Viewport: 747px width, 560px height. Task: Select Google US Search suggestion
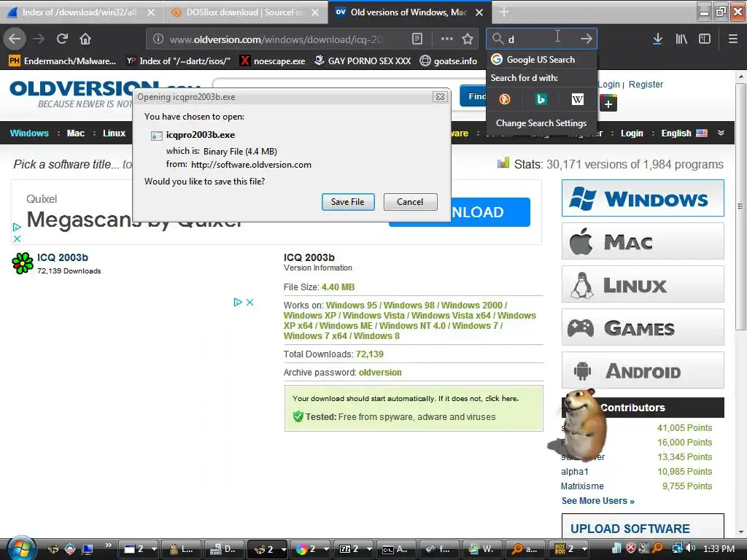pyautogui.click(x=541, y=60)
